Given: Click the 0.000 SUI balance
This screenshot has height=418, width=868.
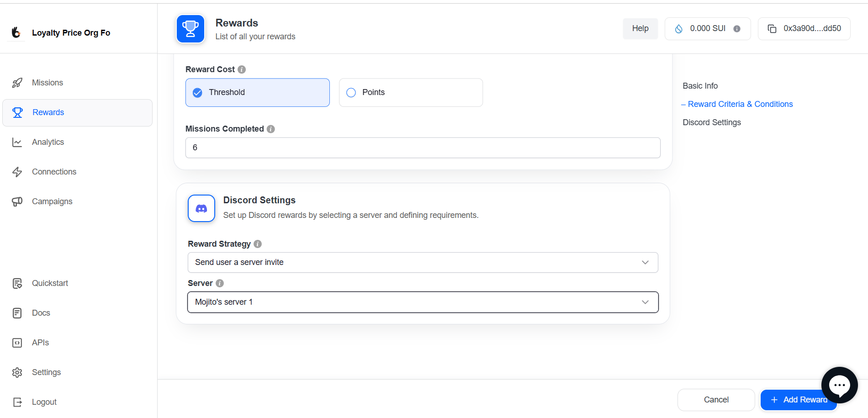Looking at the screenshot, I should tap(708, 28).
